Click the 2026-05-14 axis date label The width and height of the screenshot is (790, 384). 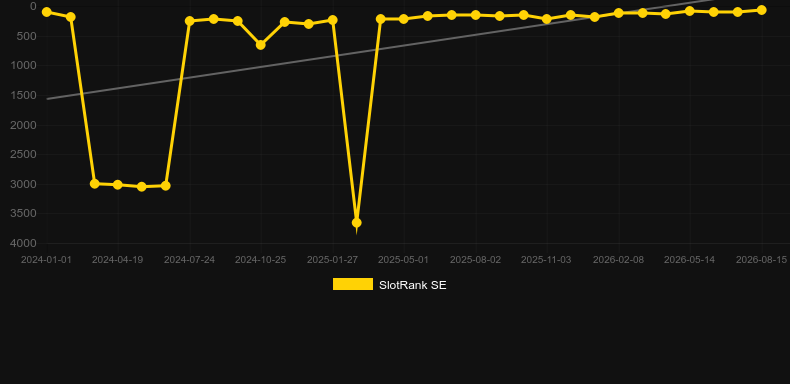point(689,260)
